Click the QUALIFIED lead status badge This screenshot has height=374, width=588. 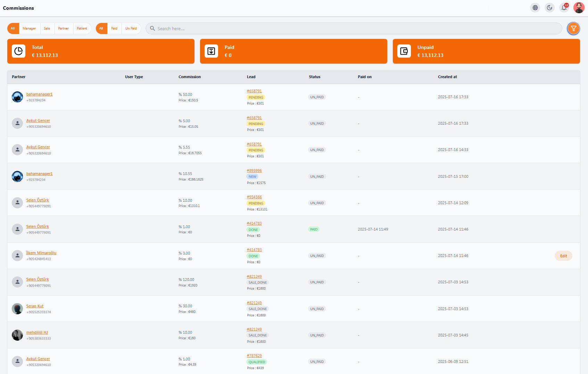(257, 362)
